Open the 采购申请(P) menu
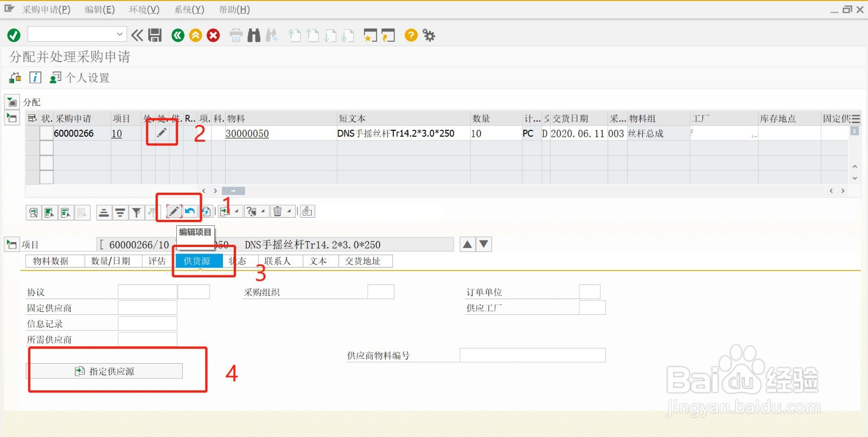 pos(47,9)
